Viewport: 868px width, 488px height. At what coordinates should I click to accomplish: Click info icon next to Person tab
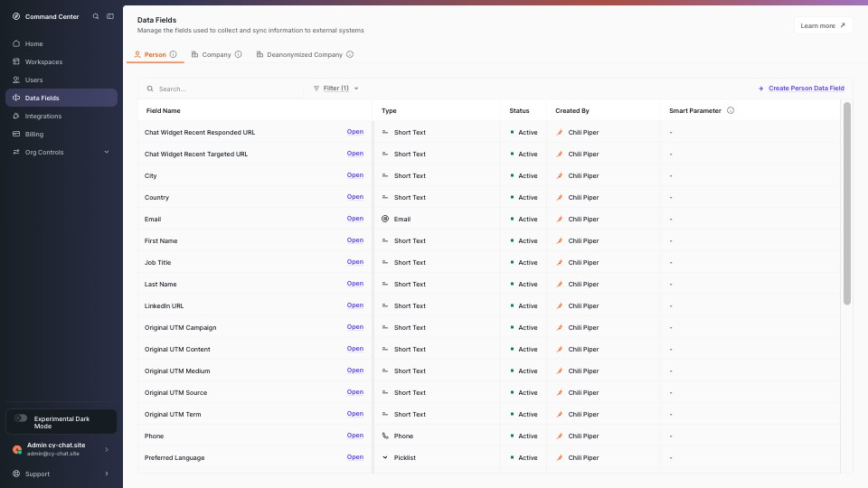click(x=174, y=54)
